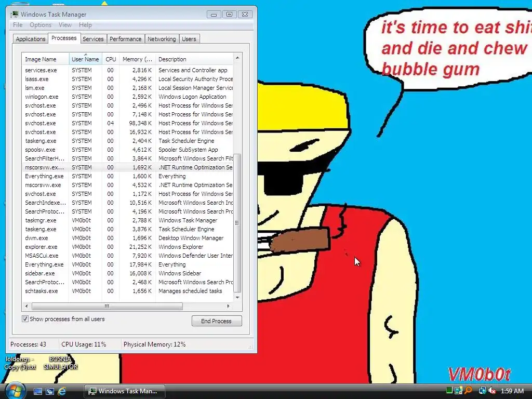Select the services.exe process row
532x399 pixels.
128,70
